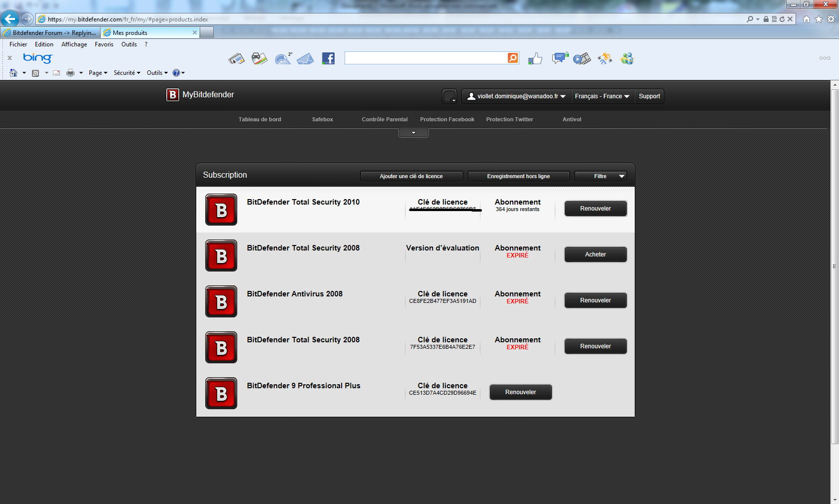Switch to the Bitdefender Forum tab
839x504 pixels.
pos(50,32)
